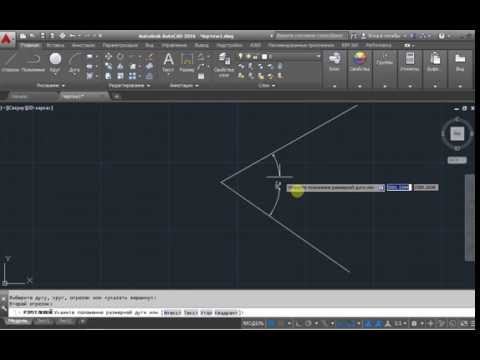Screen dimensions: 480x360
Task: Expand the Рисование panel
Action: point(51,86)
